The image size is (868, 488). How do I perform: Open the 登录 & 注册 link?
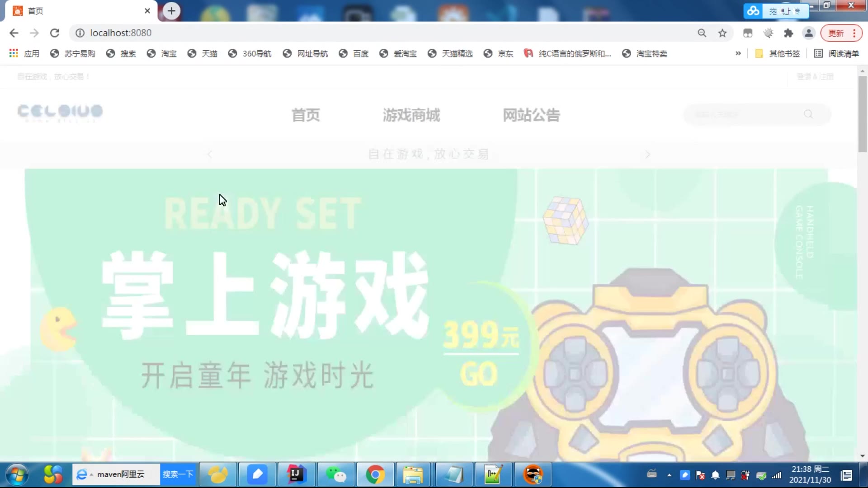815,76
